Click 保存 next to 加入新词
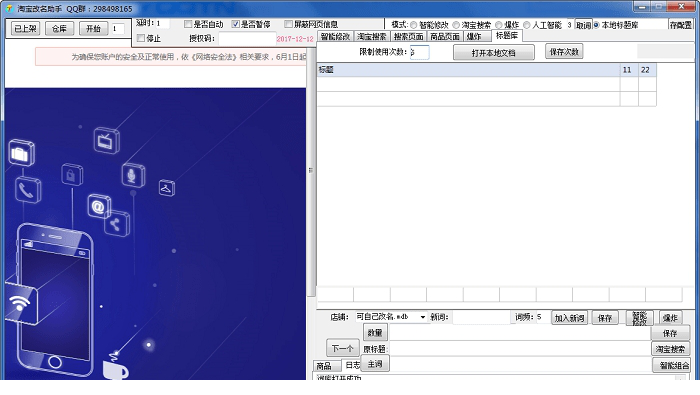The image size is (700, 395). 605,318
